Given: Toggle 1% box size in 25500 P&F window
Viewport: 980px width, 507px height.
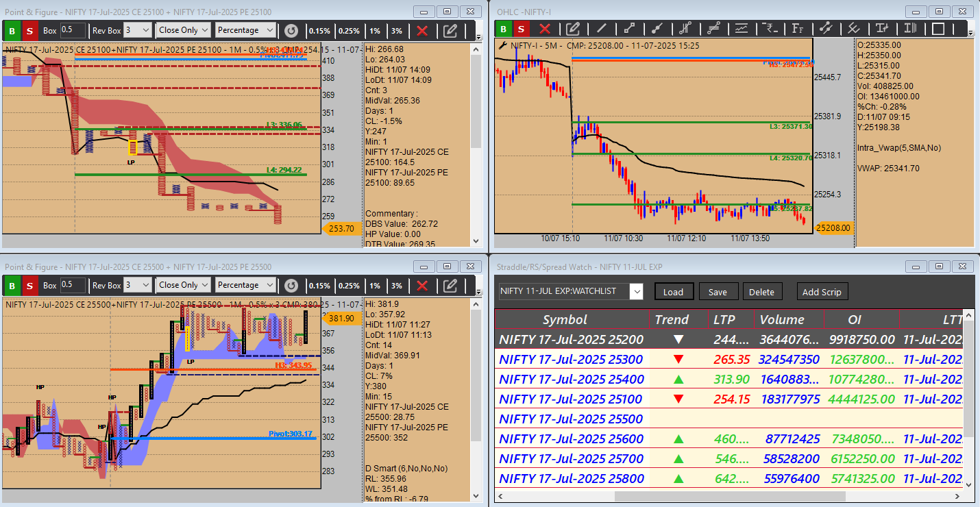Looking at the screenshot, I should coord(375,285).
